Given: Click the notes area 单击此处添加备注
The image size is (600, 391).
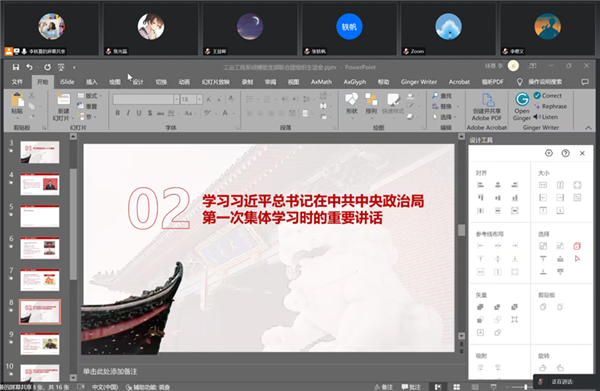Looking at the screenshot, I should click(x=110, y=371).
